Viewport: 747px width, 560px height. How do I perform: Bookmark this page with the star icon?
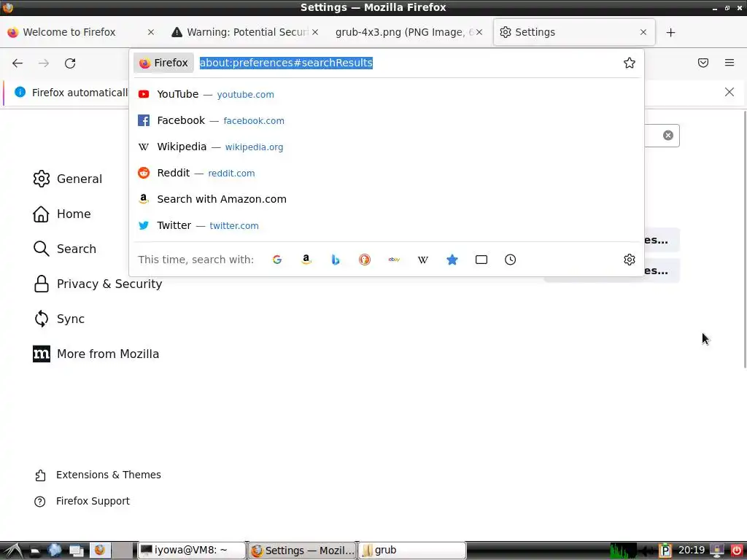(630, 63)
